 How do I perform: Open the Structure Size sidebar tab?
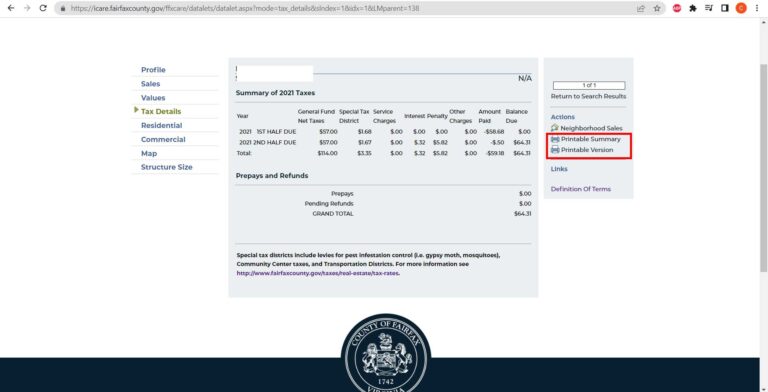click(x=167, y=167)
